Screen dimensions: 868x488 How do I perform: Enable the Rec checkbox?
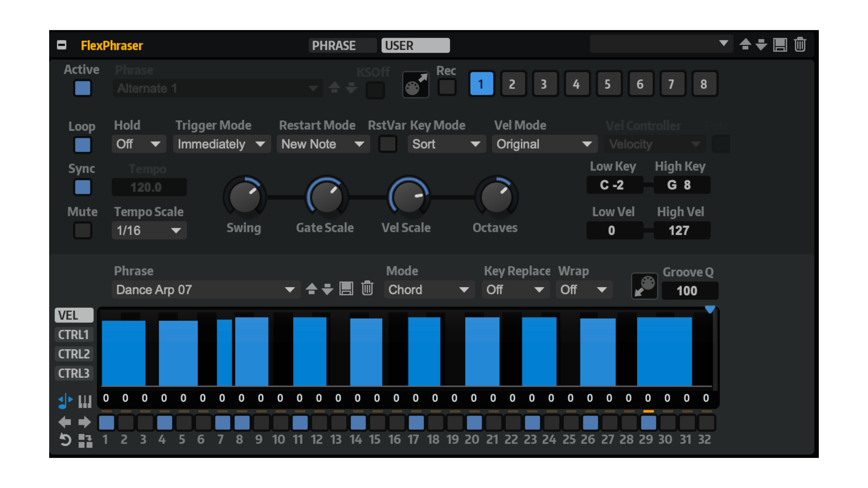[447, 87]
